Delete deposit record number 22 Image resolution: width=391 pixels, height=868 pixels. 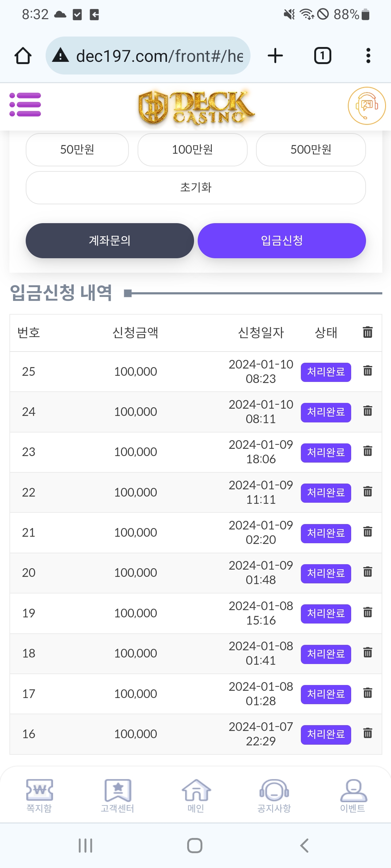pyautogui.click(x=367, y=492)
